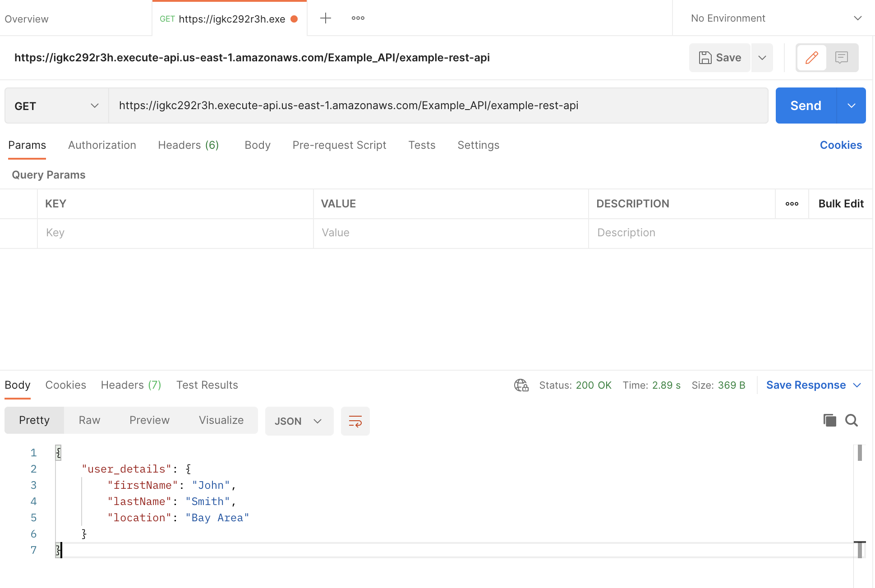Screen dimensions: 875x588
Task: Open query params ellipsis options icon
Action: pos(792,204)
